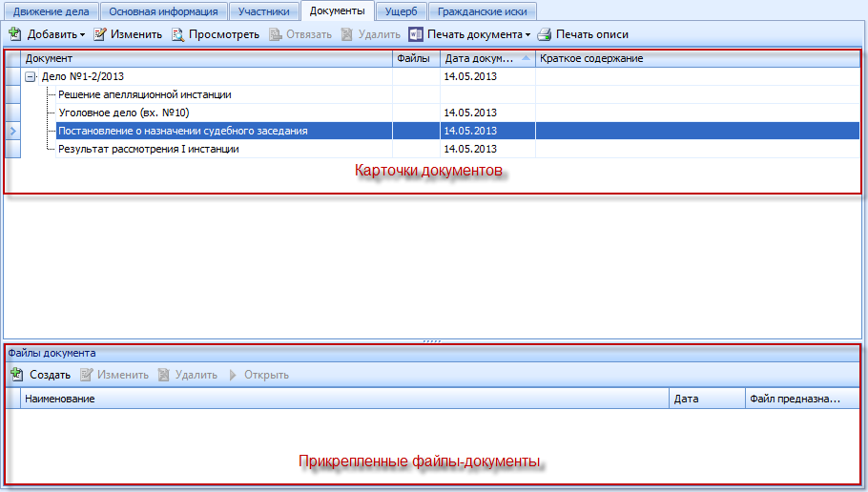Collapse the Дело №1-2/2013 tree node
This screenshot has width=868, height=492.
tap(31, 77)
